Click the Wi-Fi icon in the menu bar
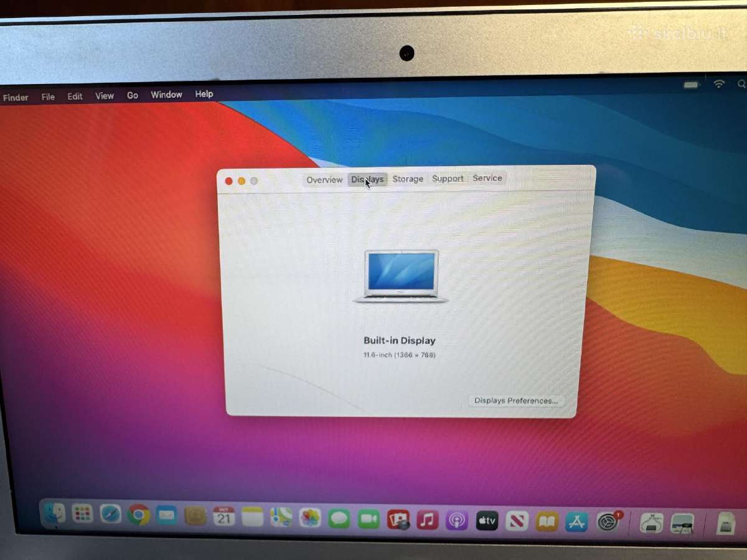 [719, 83]
